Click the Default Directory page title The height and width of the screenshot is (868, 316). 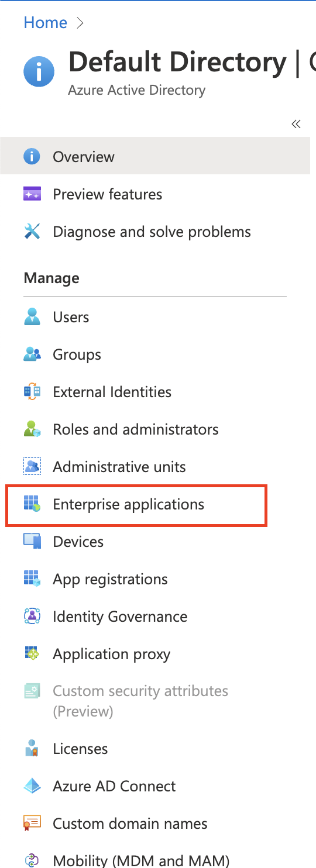pos(177,62)
